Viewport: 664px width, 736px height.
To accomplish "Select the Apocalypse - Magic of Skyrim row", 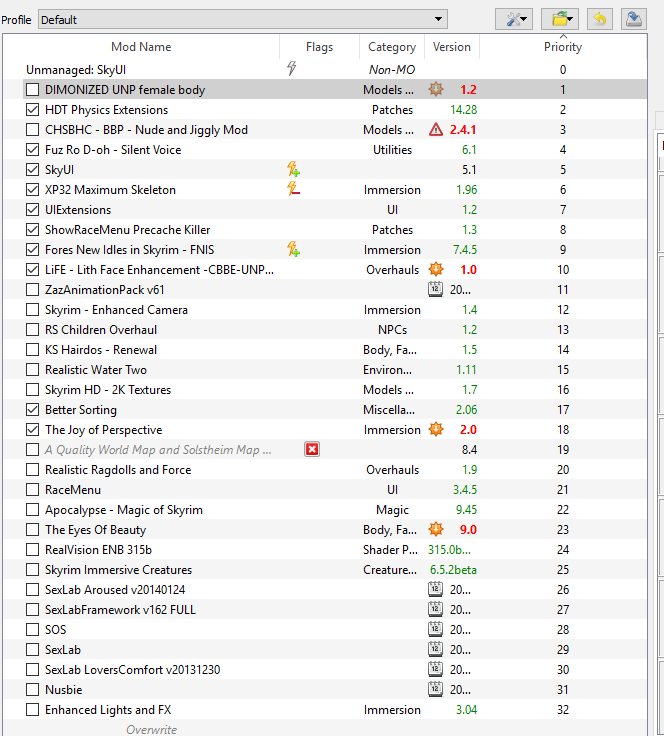I will pos(325,509).
